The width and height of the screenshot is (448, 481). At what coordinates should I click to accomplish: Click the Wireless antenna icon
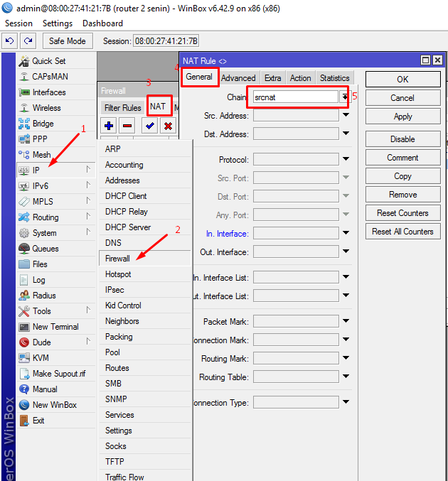(x=24, y=108)
